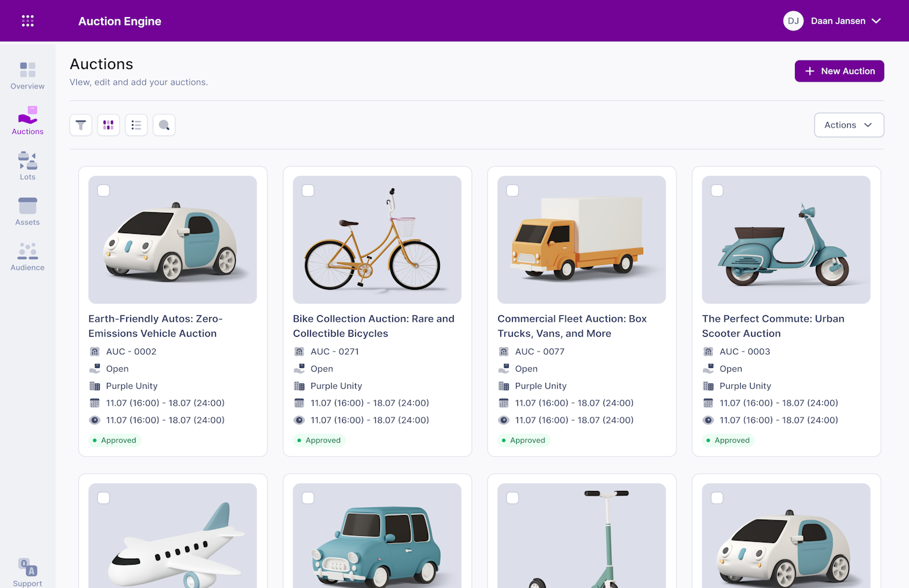The image size is (909, 588).
Task: Open the app launcher grid icon
Action: [27, 21]
